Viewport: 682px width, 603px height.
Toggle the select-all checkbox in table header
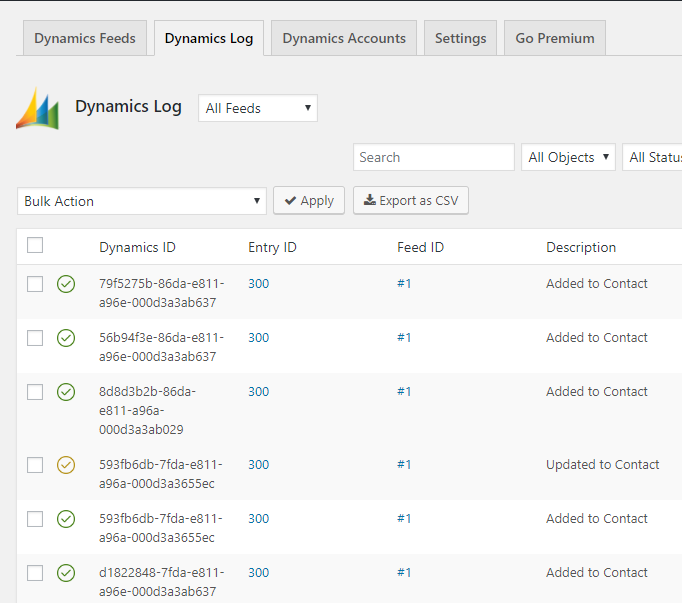point(35,245)
